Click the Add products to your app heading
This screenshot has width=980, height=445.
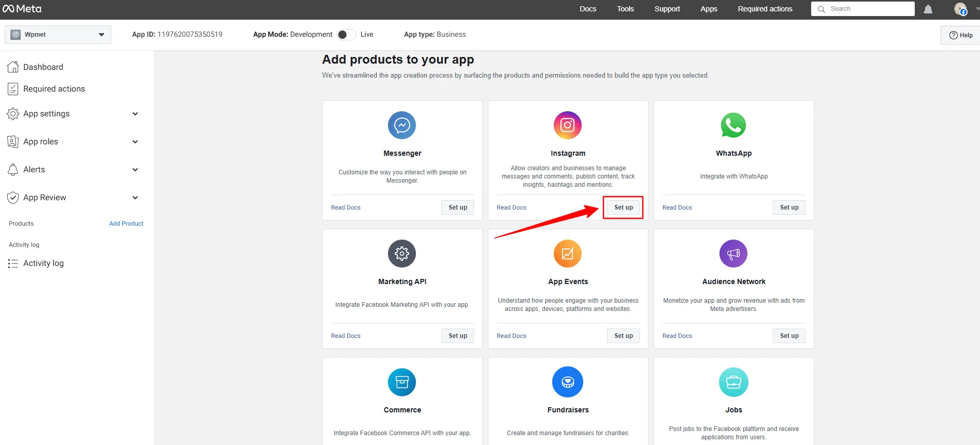pyautogui.click(x=398, y=60)
